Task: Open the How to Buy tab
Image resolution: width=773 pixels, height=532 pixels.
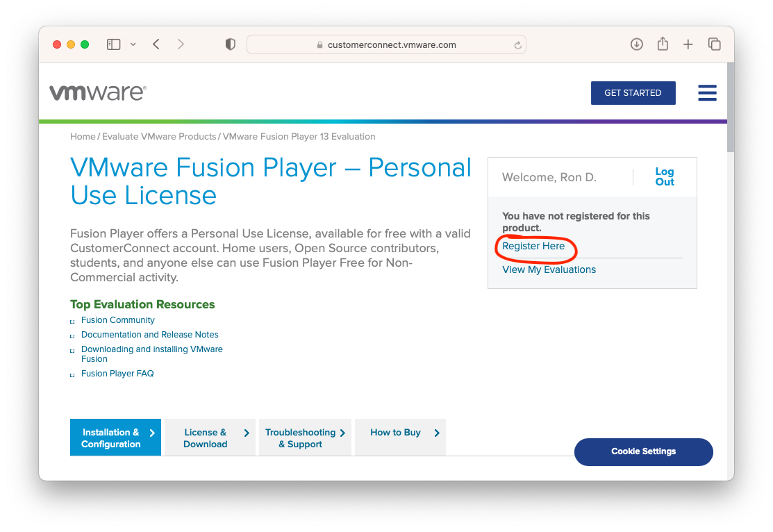Action: 399,433
